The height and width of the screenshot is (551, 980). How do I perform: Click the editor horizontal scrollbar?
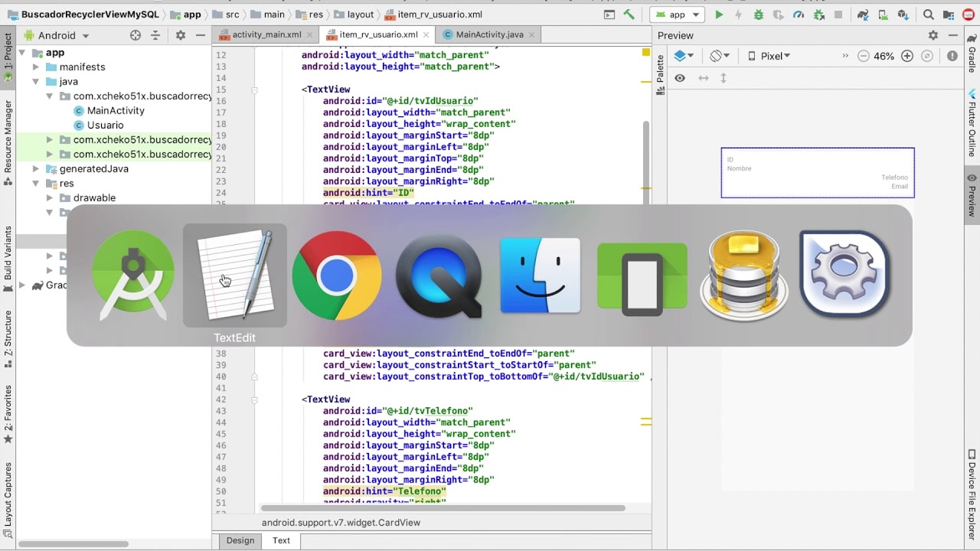click(x=443, y=508)
